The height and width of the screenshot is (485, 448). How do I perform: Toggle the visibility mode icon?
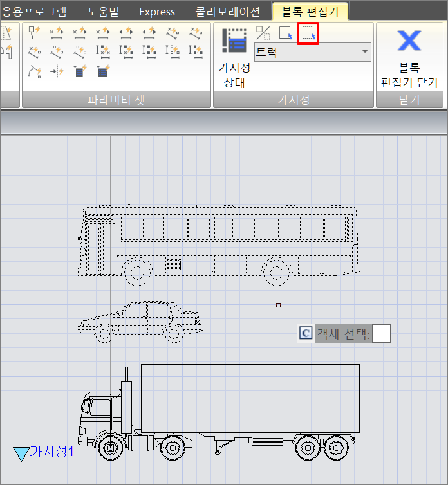(263, 33)
